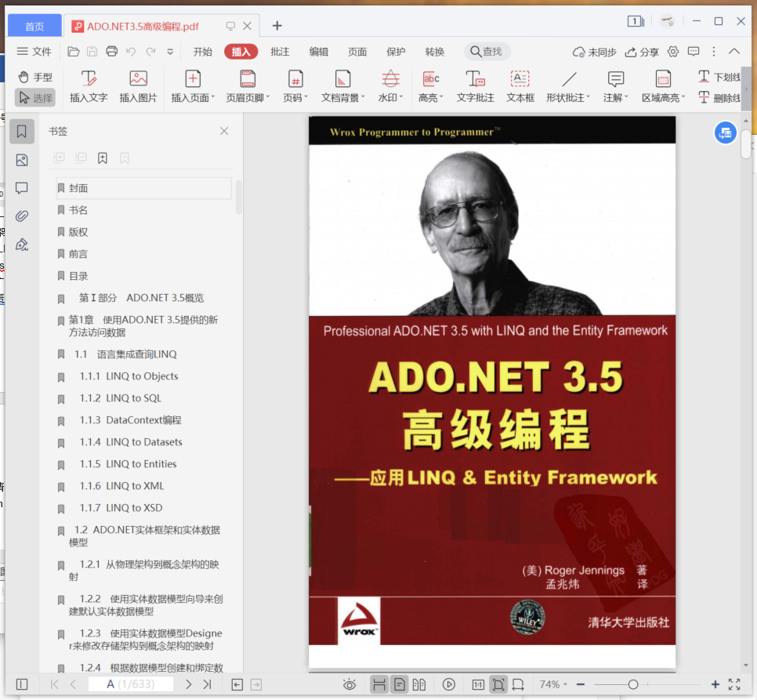The width and height of the screenshot is (757, 700).
Task: Switch to the 编辑 tab
Action: [319, 52]
